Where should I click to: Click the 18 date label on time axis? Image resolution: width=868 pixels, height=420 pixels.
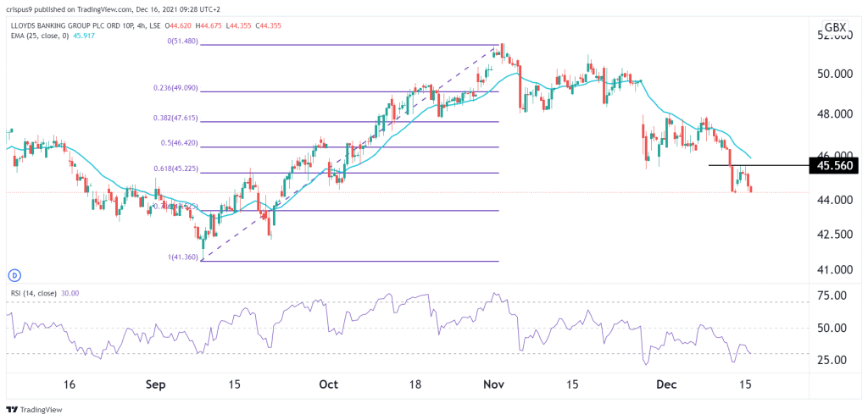416,384
